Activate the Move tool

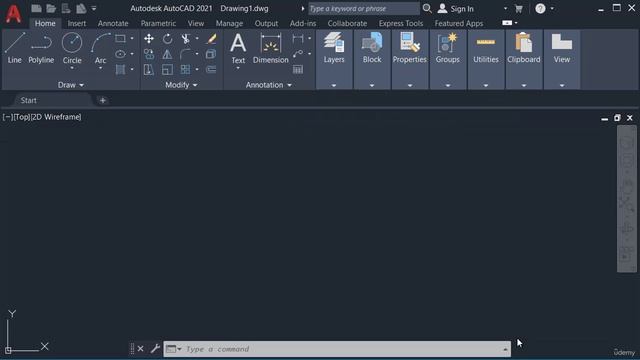click(x=149, y=39)
